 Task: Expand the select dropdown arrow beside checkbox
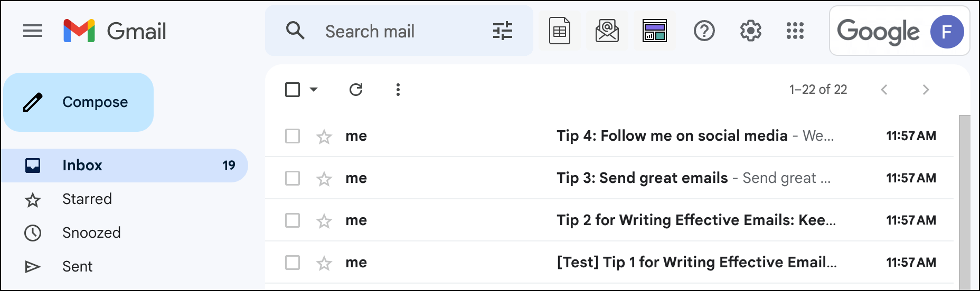tap(314, 90)
